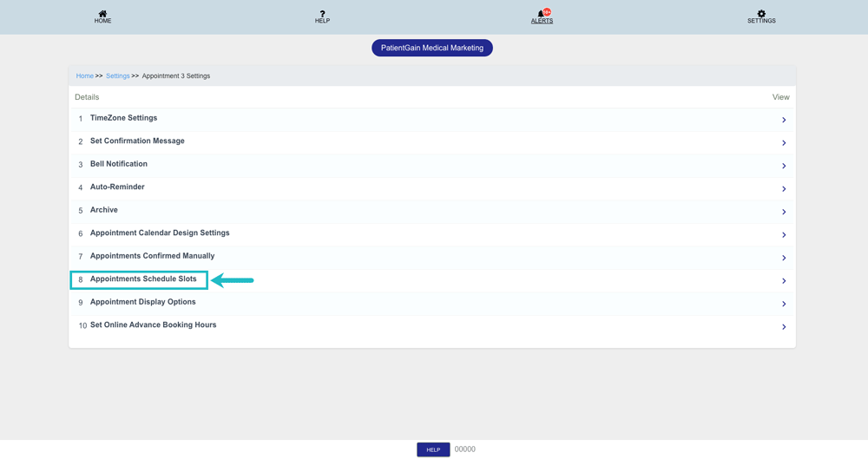This screenshot has height=459, width=868.
Task: Click the blue HELP button at bottom
Action: pos(433,449)
